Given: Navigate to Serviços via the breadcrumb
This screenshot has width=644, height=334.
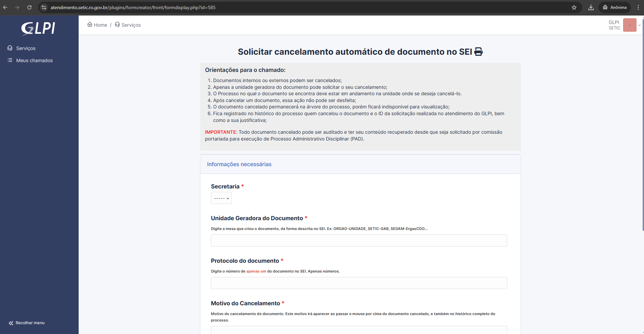Looking at the screenshot, I should click(x=131, y=24).
